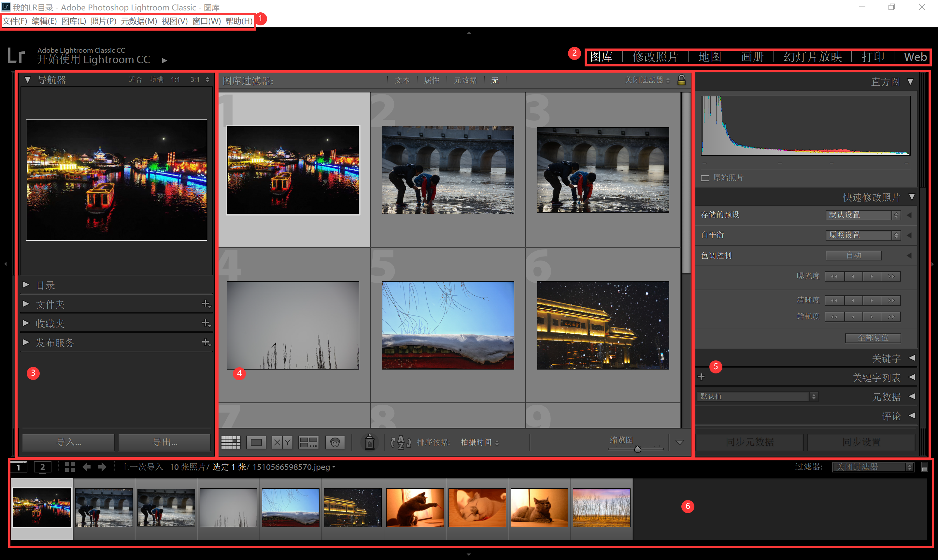Screen dimensions: 938x560
Task: Click 同步元数据 button
Action: (x=749, y=442)
